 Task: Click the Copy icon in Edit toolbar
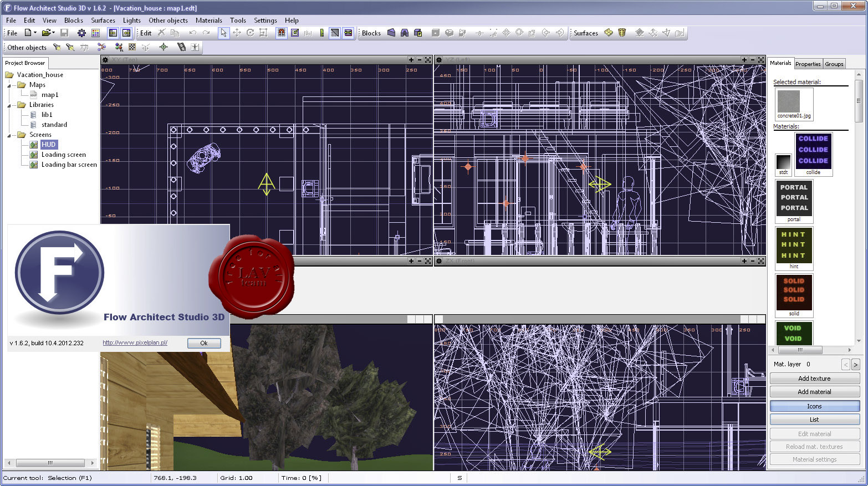[x=175, y=33]
